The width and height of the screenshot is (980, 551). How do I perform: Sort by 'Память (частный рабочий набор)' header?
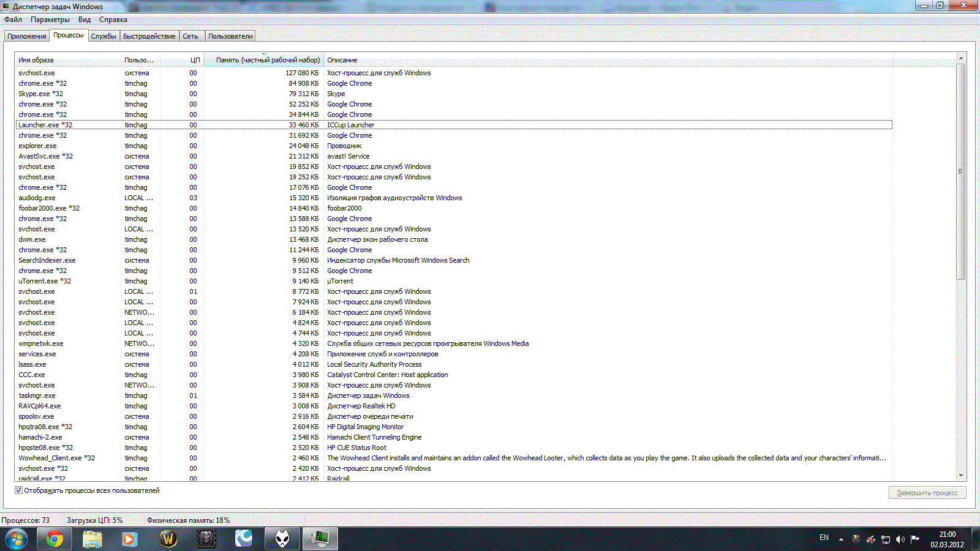click(x=263, y=60)
